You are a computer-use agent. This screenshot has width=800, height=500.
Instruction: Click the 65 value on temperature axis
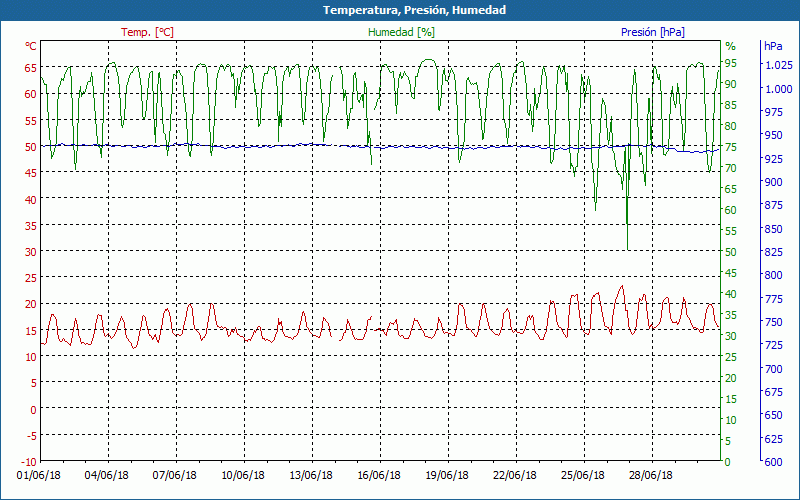(31, 67)
